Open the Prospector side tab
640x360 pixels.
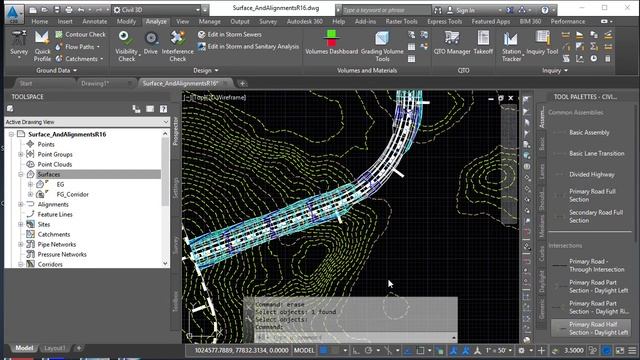tap(176, 131)
